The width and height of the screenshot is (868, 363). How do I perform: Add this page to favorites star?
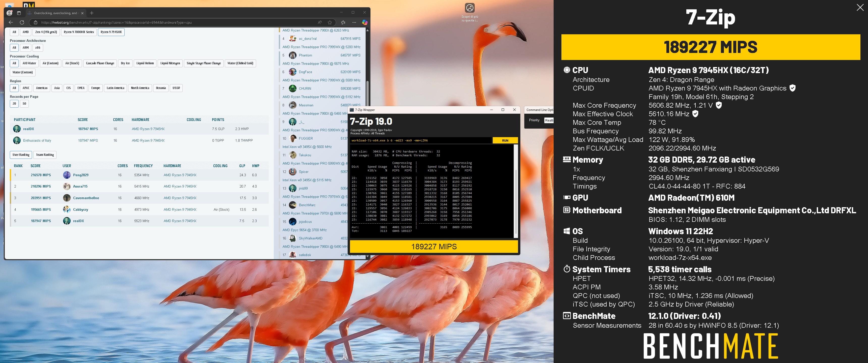pyautogui.click(x=330, y=22)
